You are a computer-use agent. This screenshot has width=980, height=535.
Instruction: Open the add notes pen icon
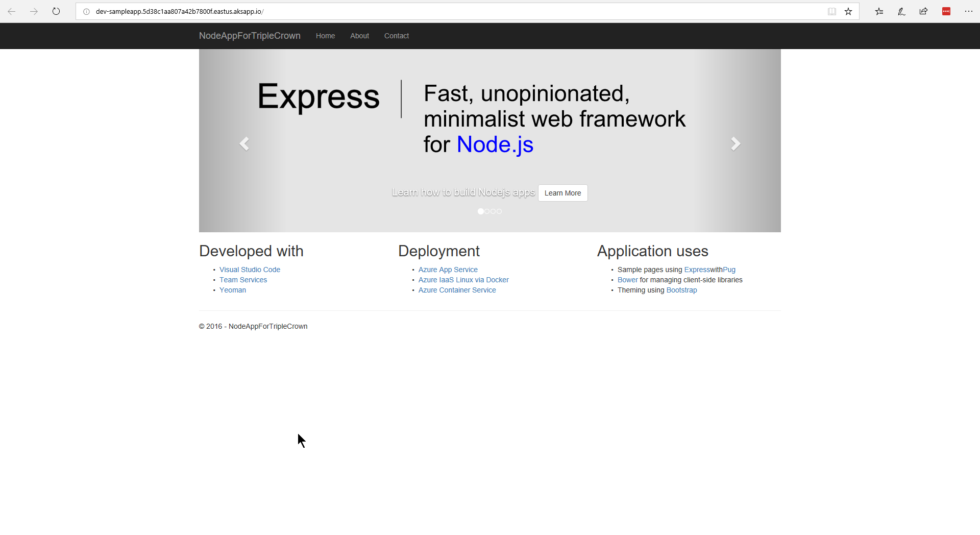point(901,11)
